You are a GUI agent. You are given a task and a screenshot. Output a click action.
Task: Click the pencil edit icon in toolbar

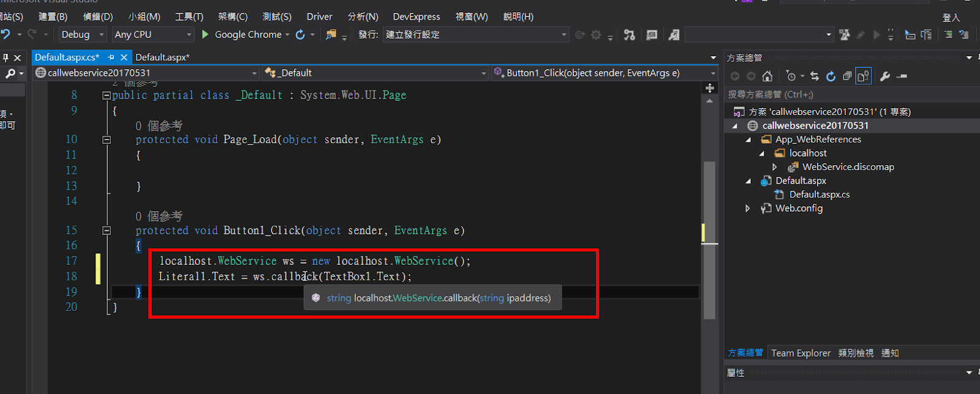click(x=861, y=35)
